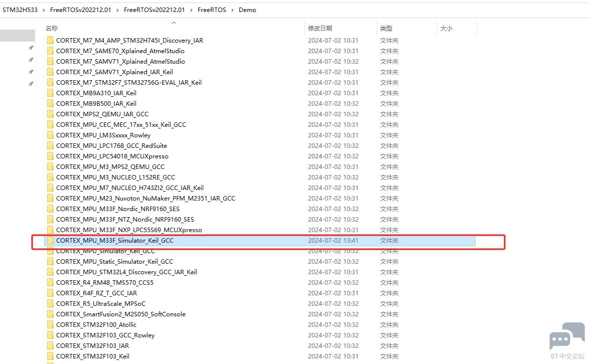Image resolution: width=589 pixels, height=364 pixels.
Task: Select folder icon of CORTEX_M7_SAMV71_Xplained_AtmelStudio
Action: (x=50, y=62)
